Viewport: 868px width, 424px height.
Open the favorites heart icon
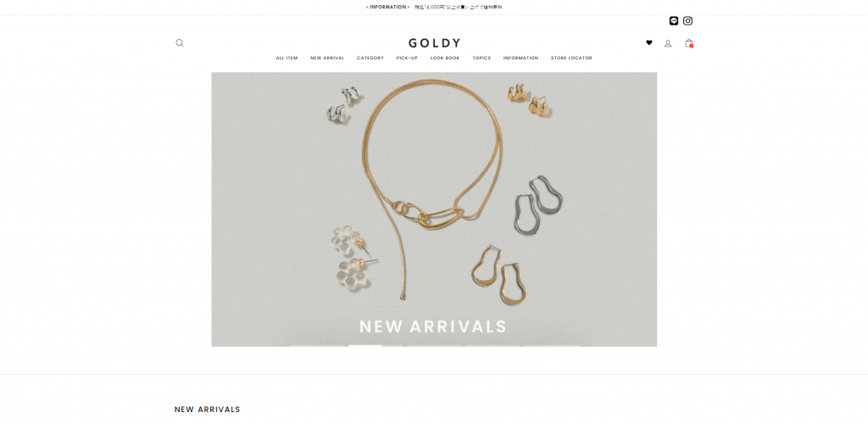(x=648, y=42)
